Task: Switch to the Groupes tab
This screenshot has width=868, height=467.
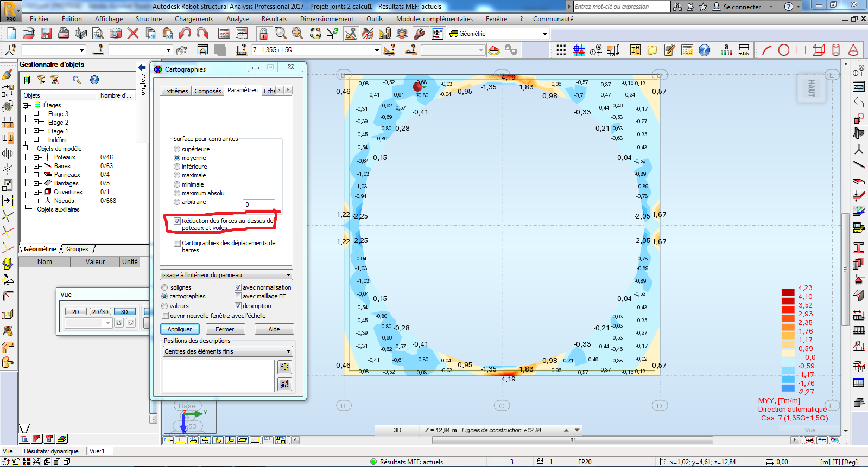Action: click(78, 250)
